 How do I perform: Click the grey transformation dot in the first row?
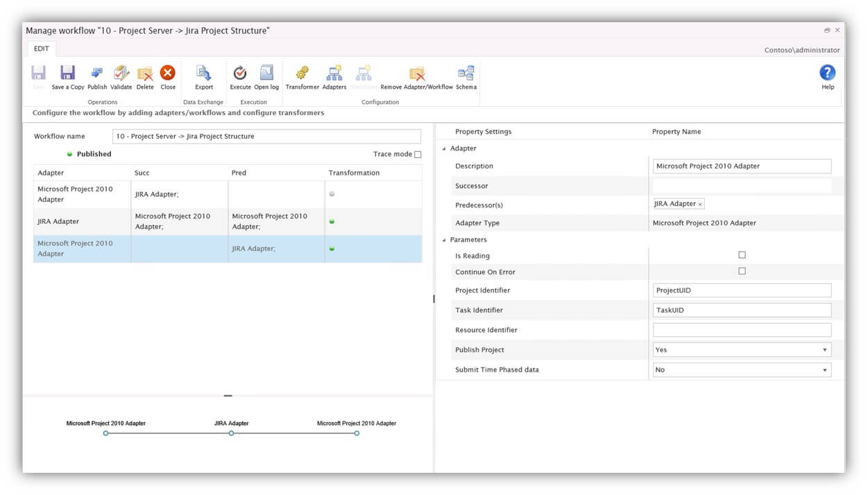tap(332, 194)
